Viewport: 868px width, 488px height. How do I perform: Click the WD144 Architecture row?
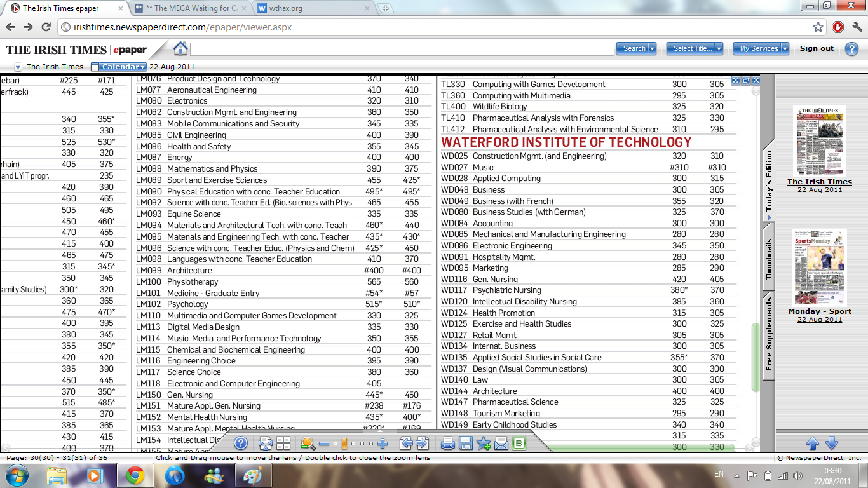(588, 391)
